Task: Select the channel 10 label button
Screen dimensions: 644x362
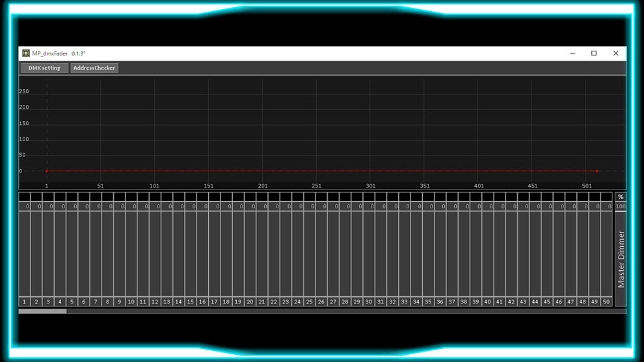Action: click(x=131, y=302)
